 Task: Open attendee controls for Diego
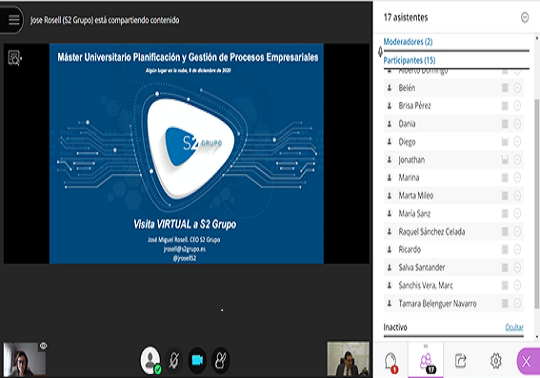click(517, 141)
